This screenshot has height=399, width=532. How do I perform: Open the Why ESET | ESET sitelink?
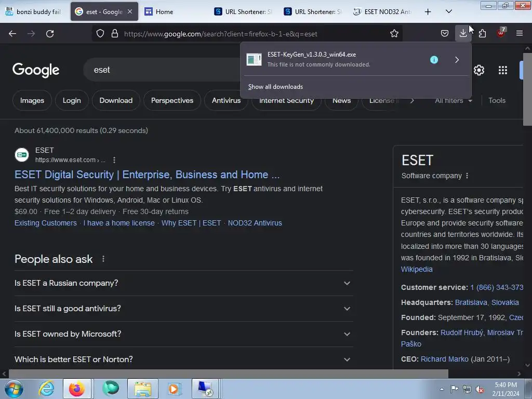coord(191,223)
